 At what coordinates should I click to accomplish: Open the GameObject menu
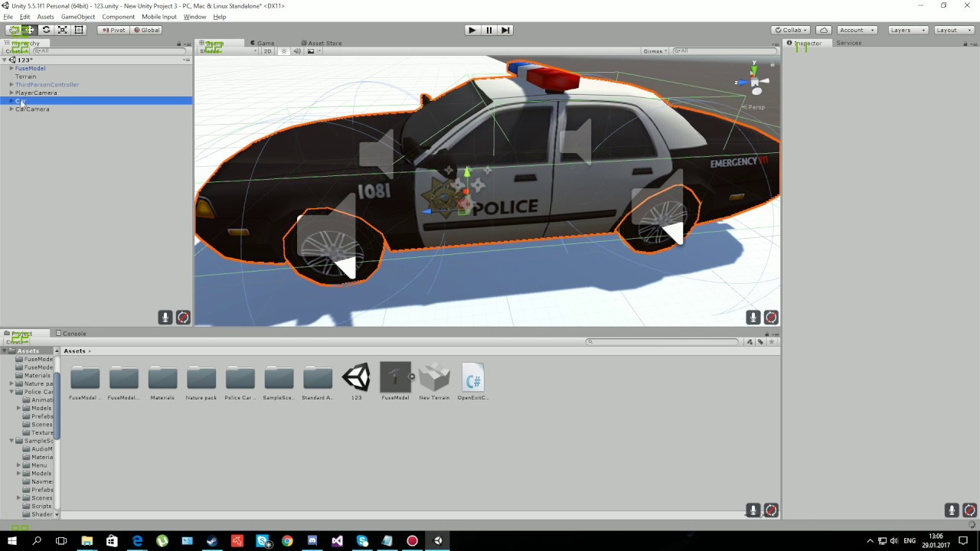click(x=78, y=17)
